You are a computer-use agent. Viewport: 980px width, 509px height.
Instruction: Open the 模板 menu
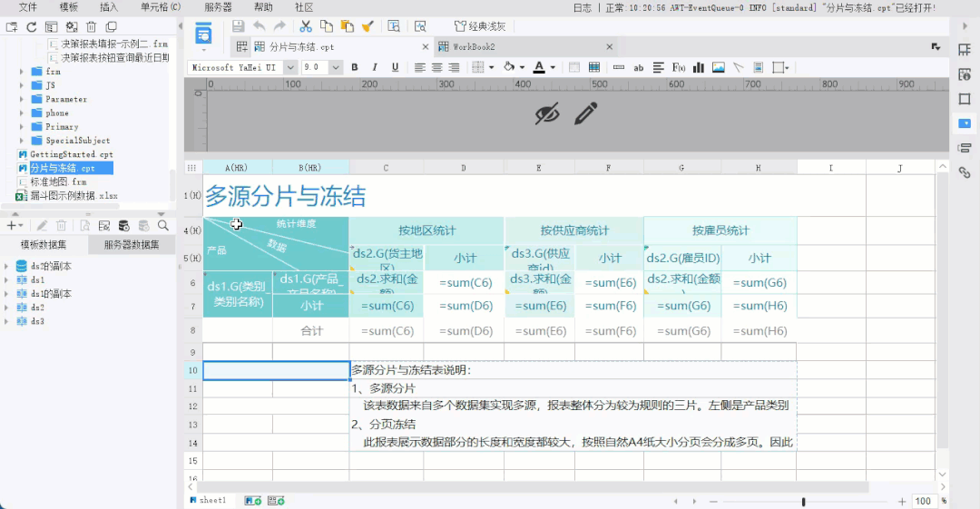click(x=69, y=7)
